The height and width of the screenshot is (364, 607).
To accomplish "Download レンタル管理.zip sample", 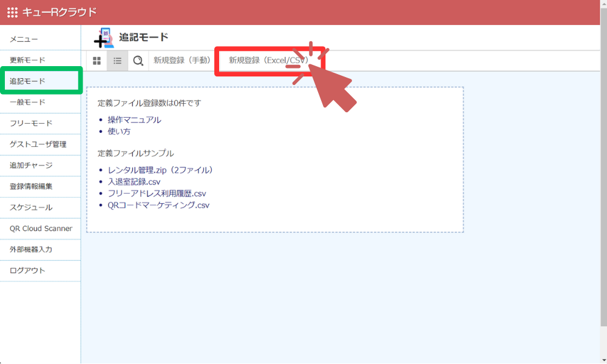I will pos(160,170).
